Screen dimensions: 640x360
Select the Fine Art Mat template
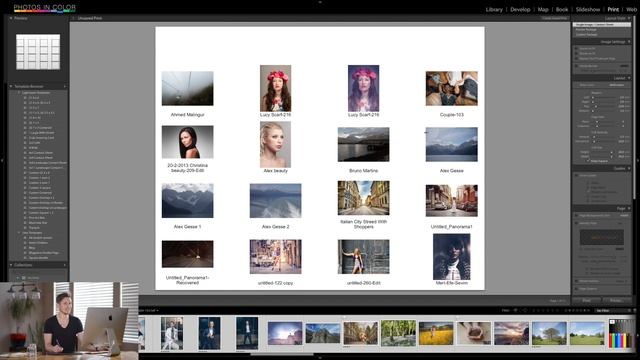point(37,218)
